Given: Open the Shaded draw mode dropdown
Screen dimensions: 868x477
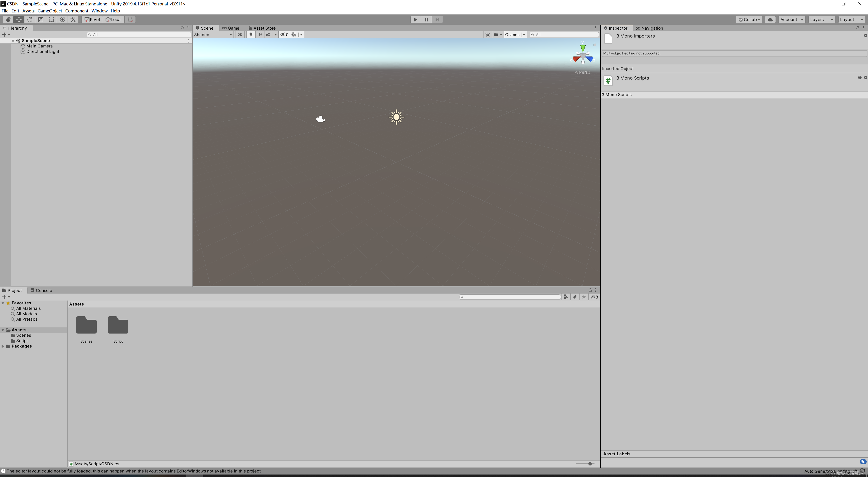Looking at the screenshot, I should (x=213, y=34).
